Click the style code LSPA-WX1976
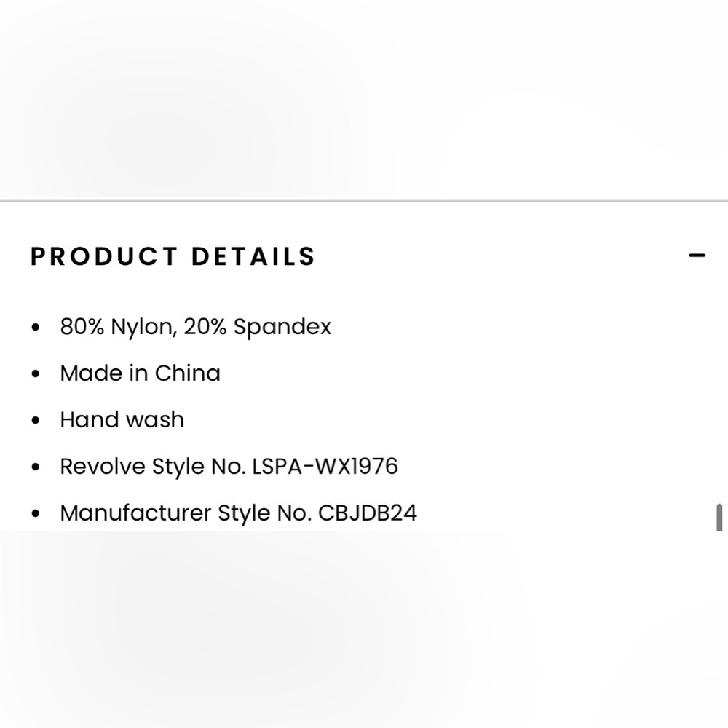 (325, 467)
